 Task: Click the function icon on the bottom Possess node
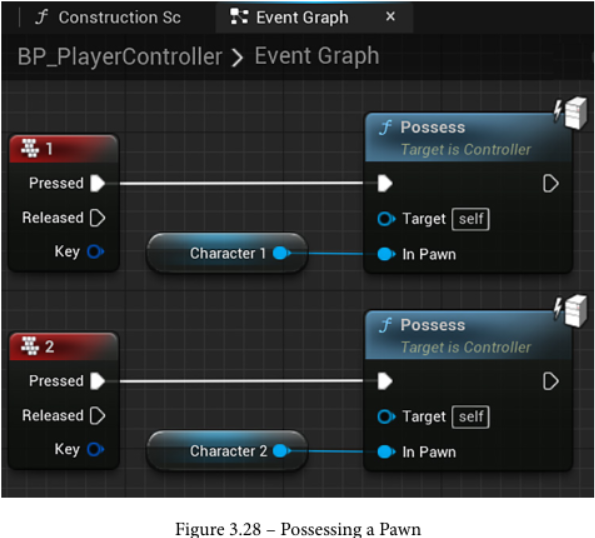[x=385, y=325]
